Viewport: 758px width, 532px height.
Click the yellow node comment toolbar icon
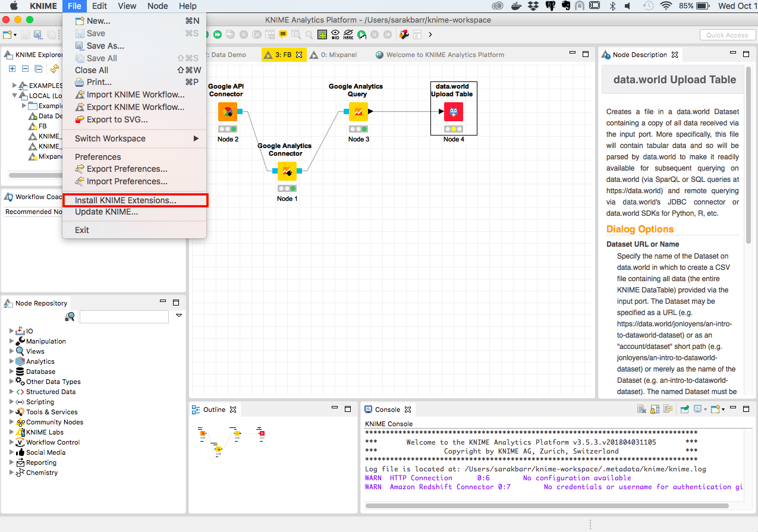pyautogui.click(x=283, y=34)
